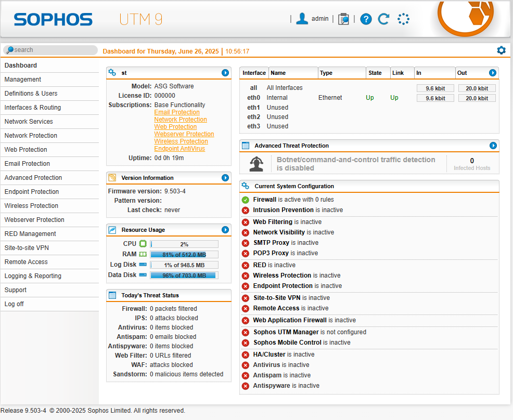Expand the 'st' system info panel arrow
Viewport: 513px width, 420px height.
point(225,73)
